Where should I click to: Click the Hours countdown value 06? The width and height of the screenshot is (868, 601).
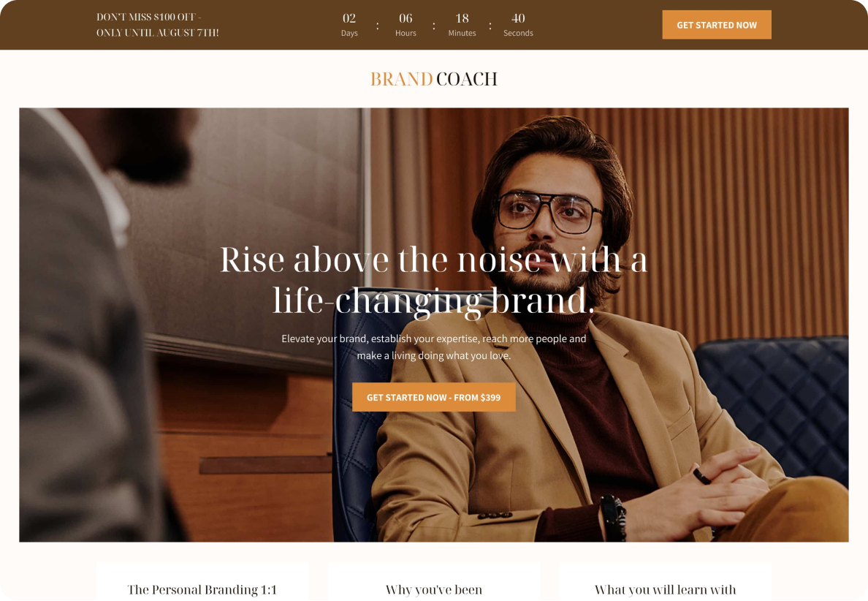pos(406,18)
